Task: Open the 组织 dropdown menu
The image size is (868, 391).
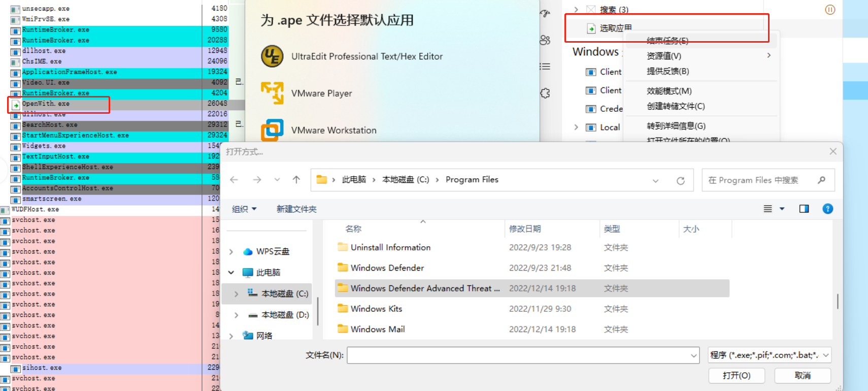Action: pyautogui.click(x=244, y=209)
